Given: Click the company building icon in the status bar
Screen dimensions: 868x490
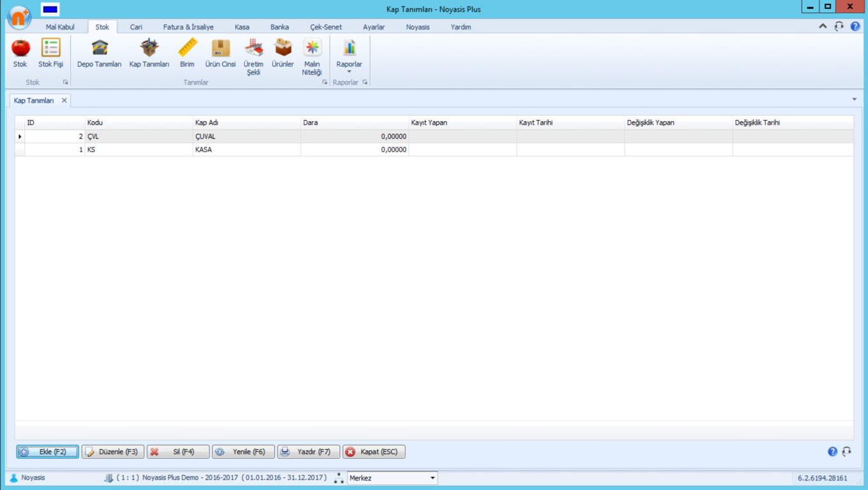Looking at the screenshot, I should tap(108, 478).
